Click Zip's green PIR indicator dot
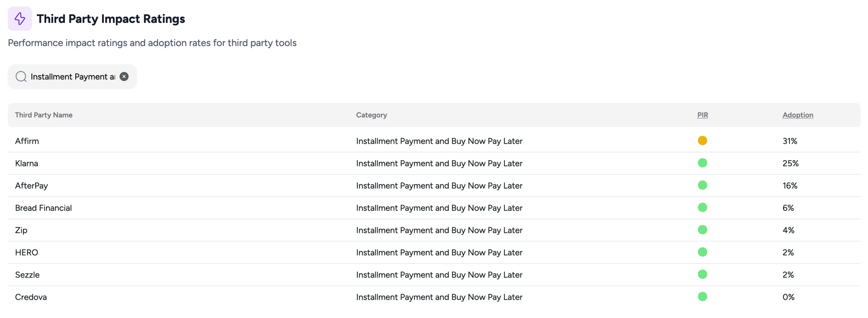This screenshot has height=318, width=868. [702, 230]
